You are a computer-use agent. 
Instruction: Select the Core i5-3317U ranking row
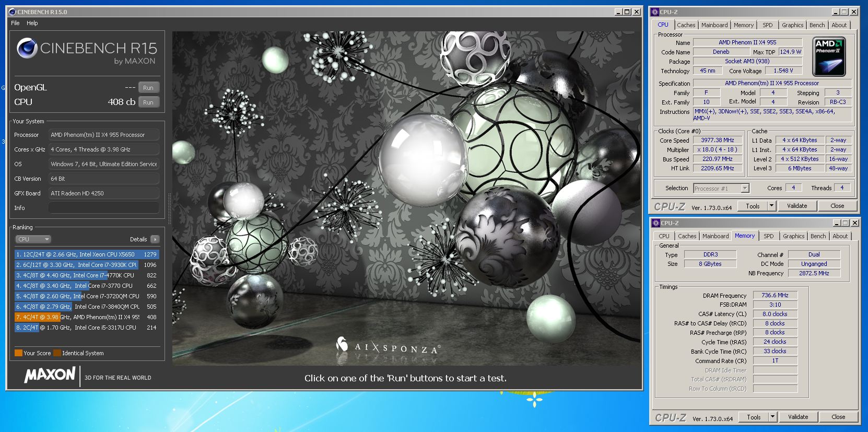(87, 328)
